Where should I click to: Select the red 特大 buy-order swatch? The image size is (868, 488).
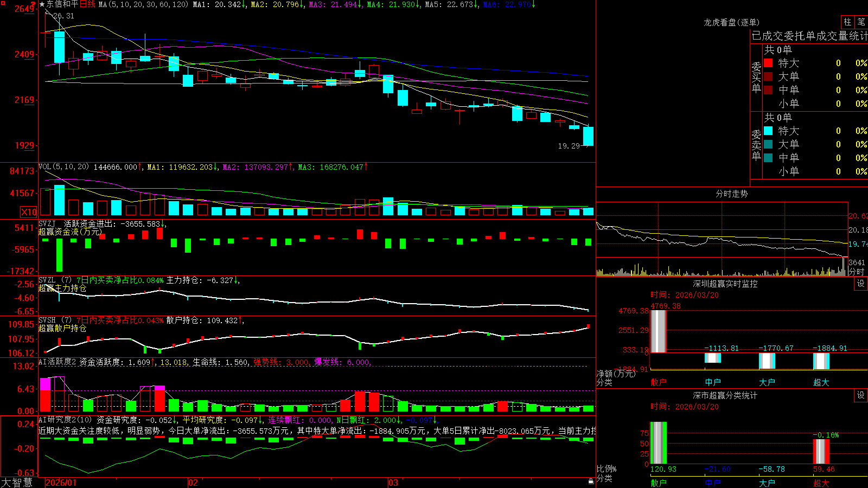(768, 63)
